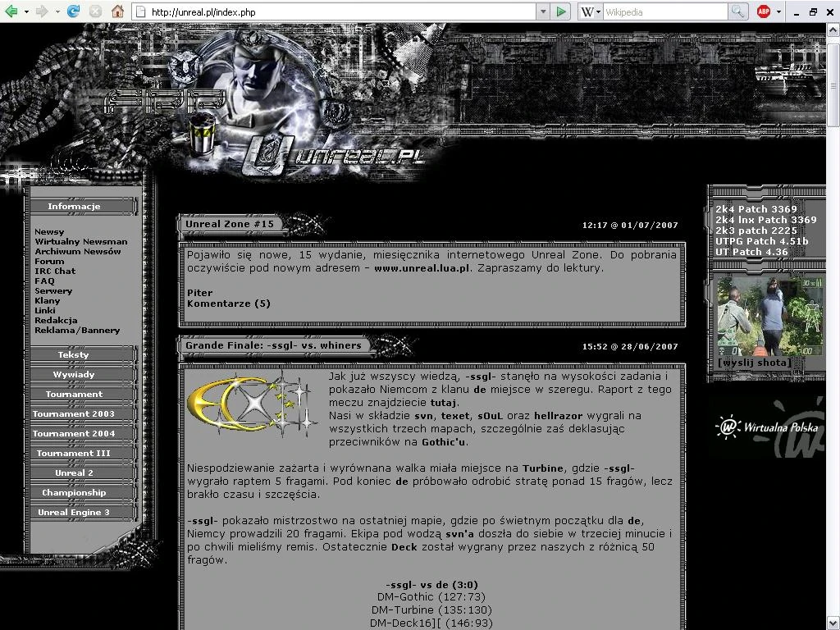Open the Informacje menu section
840x630 pixels.
75,207
